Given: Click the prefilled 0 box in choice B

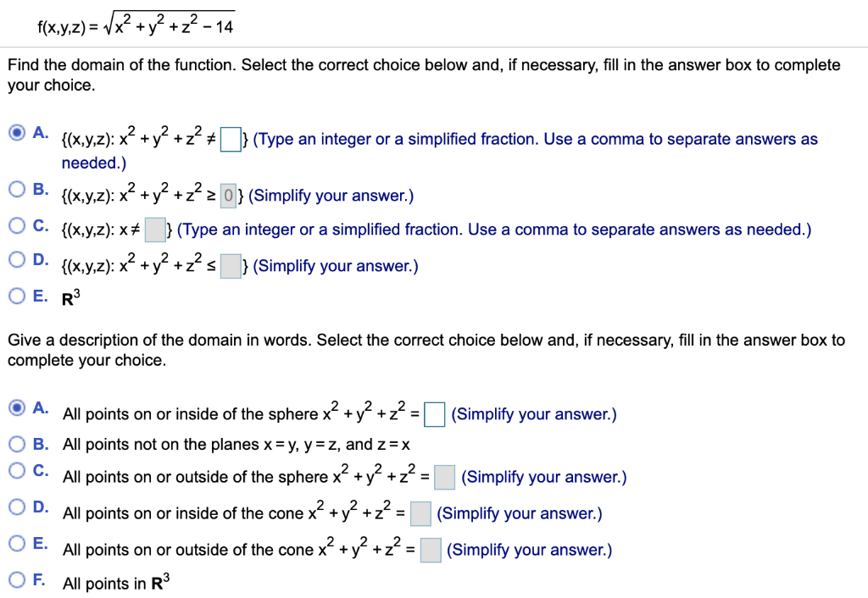Looking at the screenshot, I should point(229,195).
